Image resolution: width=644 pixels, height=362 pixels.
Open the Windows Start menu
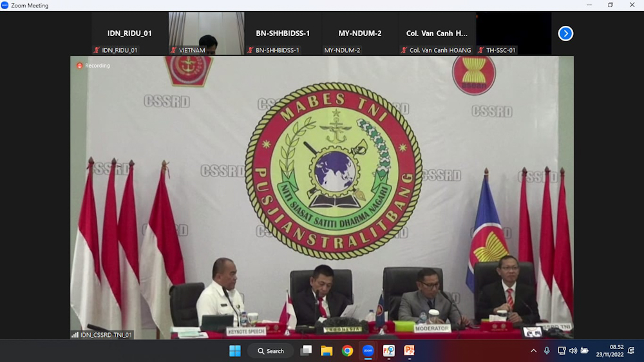[x=235, y=351]
